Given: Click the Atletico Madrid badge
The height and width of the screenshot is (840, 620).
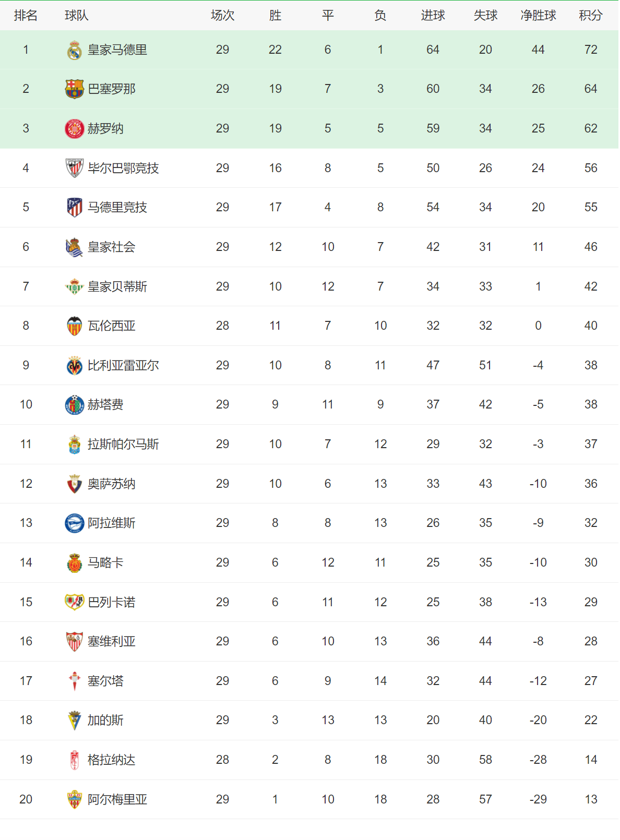Looking at the screenshot, I should point(75,208).
